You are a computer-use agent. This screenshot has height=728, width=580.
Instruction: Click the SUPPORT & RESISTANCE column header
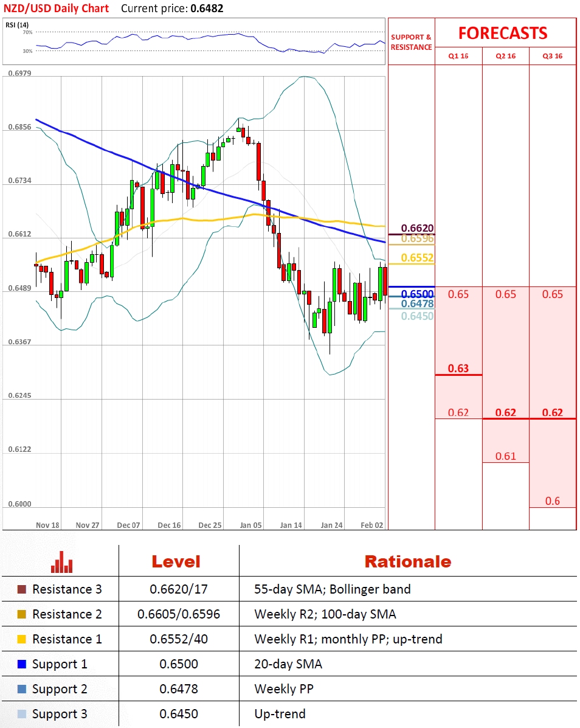coord(411,42)
